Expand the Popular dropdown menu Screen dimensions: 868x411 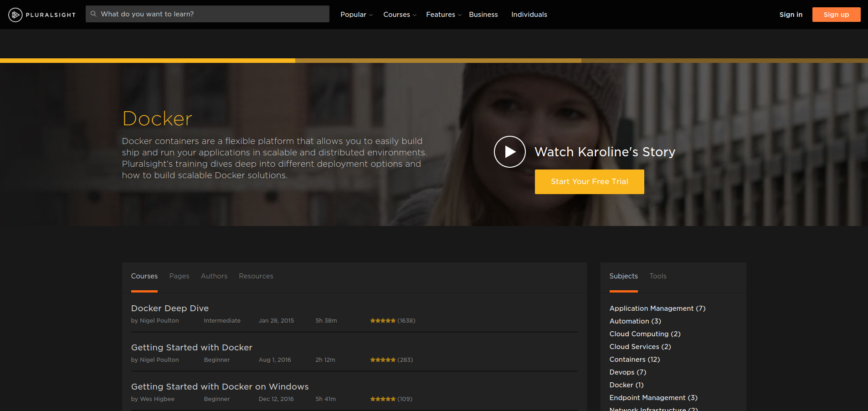pos(356,15)
